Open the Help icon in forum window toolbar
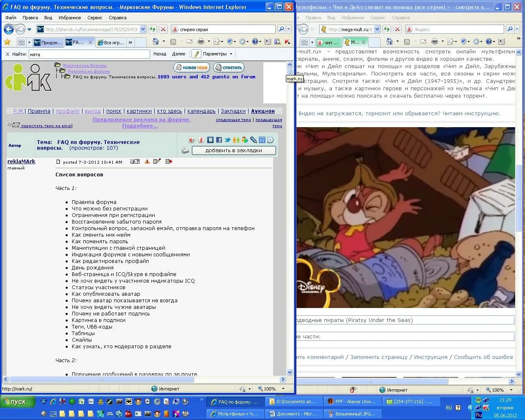 [x=255, y=41]
